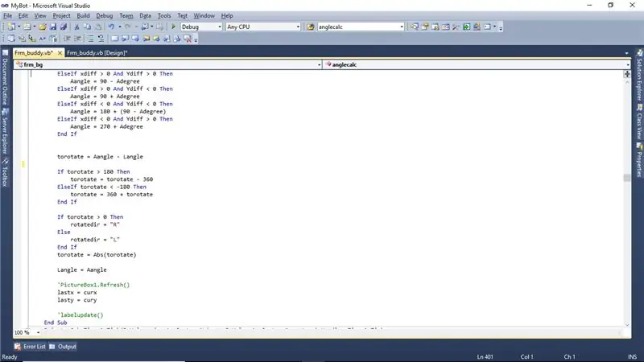Click the Add New Item toolbar icon
644x362 pixels.
(x=27, y=27)
